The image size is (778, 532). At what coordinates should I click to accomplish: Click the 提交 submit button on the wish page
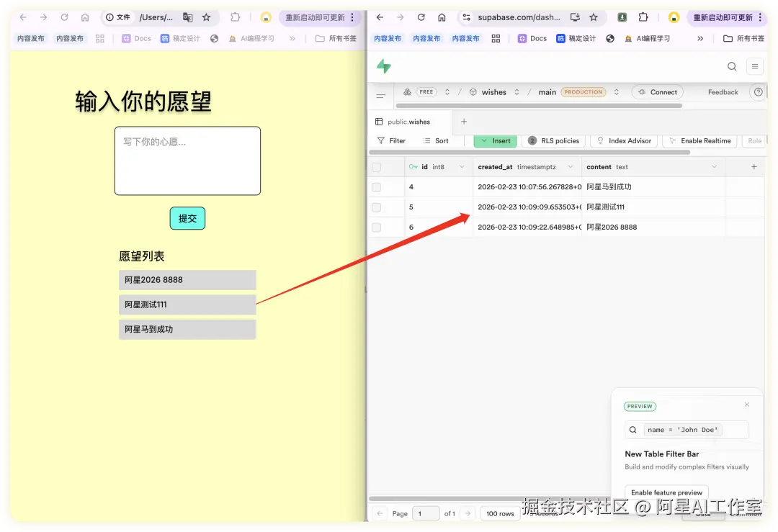[x=187, y=217]
